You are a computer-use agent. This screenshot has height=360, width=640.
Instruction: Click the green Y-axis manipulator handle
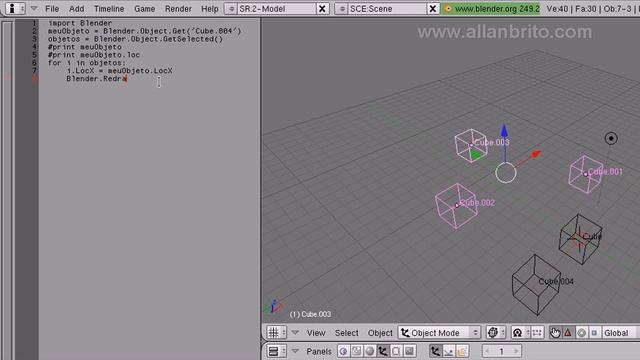[x=476, y=155]
